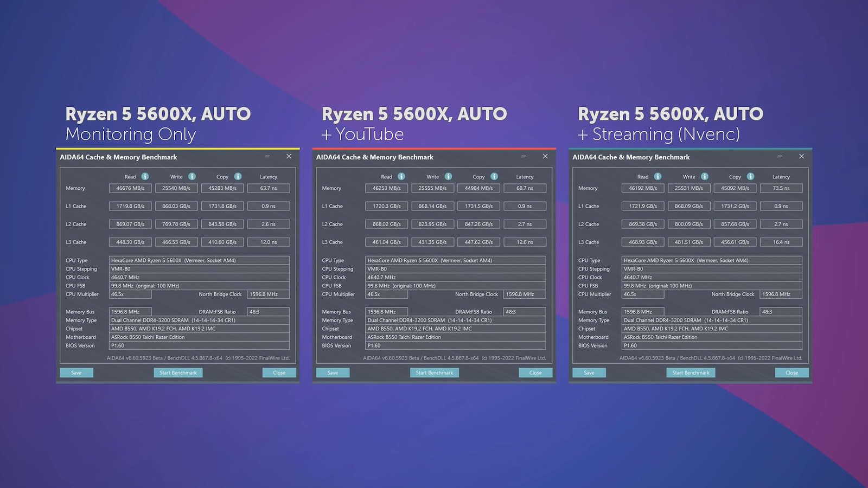Image resolution: width=868 pixels, height=488 pixels.
Task: Click the Read info icon in Streaming (Nvenc) window
Action: [658, 176]
